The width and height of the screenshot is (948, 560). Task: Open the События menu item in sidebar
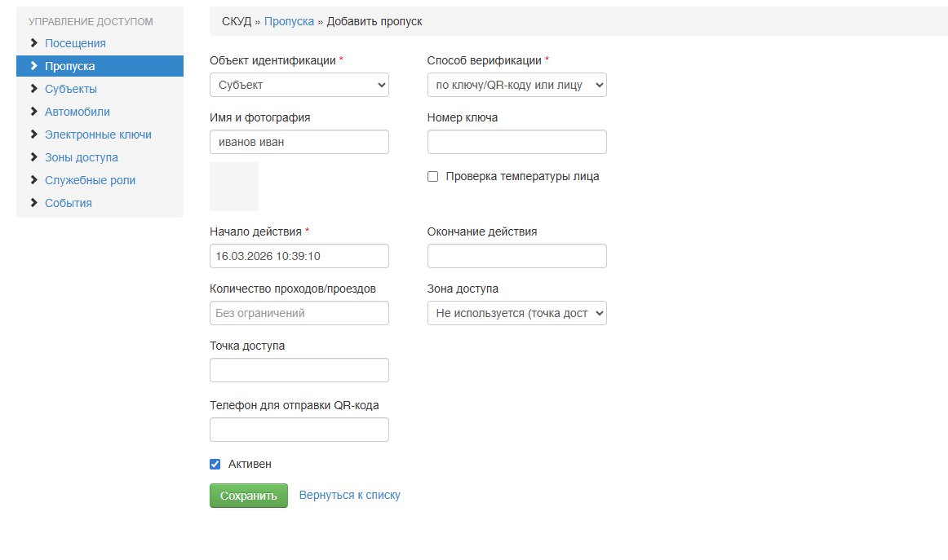(x=69, y=203)
